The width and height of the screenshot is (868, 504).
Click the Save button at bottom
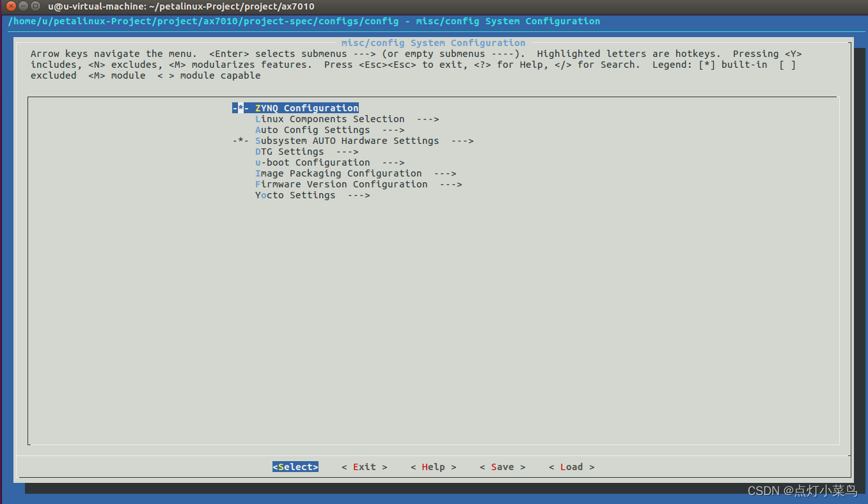[503, 467]
